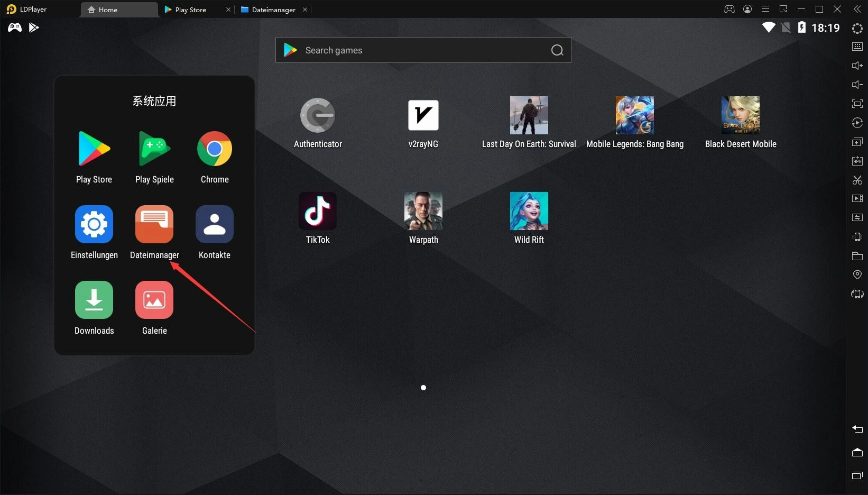Launch Last Day On Earth: Survival
The width and height of the screenshot is (868, 495).
pos(529,115)
